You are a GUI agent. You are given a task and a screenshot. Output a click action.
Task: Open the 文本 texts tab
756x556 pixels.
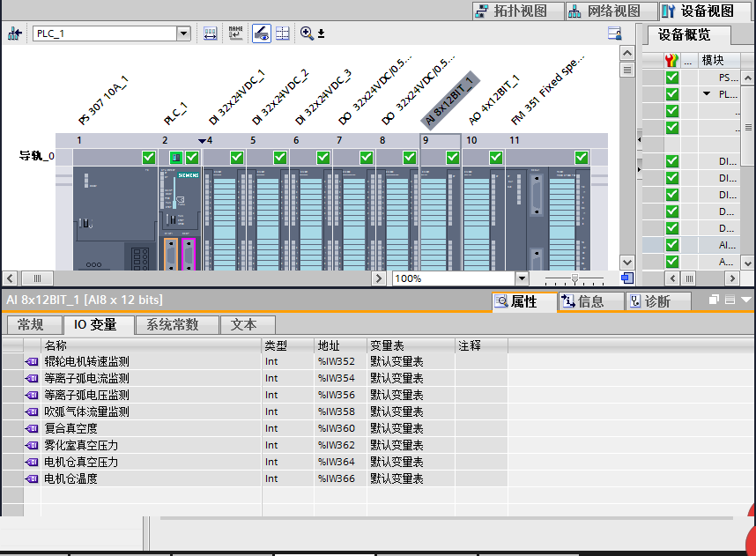[248, 324]
